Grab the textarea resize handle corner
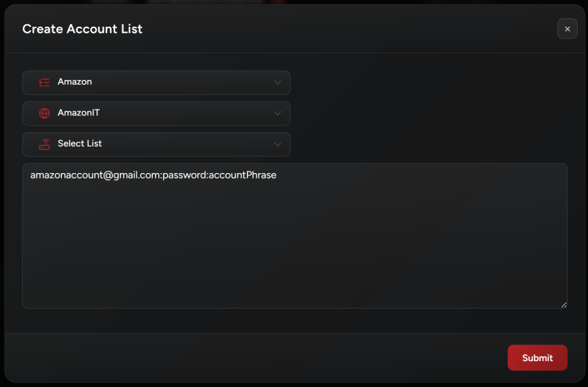Screen dimensions: 588x387 click(564, 305)
